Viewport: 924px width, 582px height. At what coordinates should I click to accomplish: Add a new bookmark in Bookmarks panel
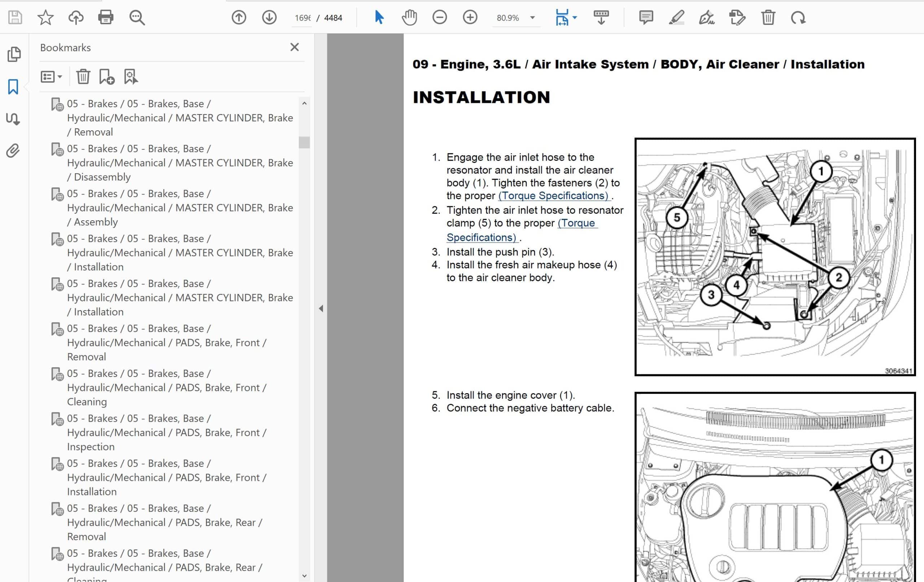107,77
